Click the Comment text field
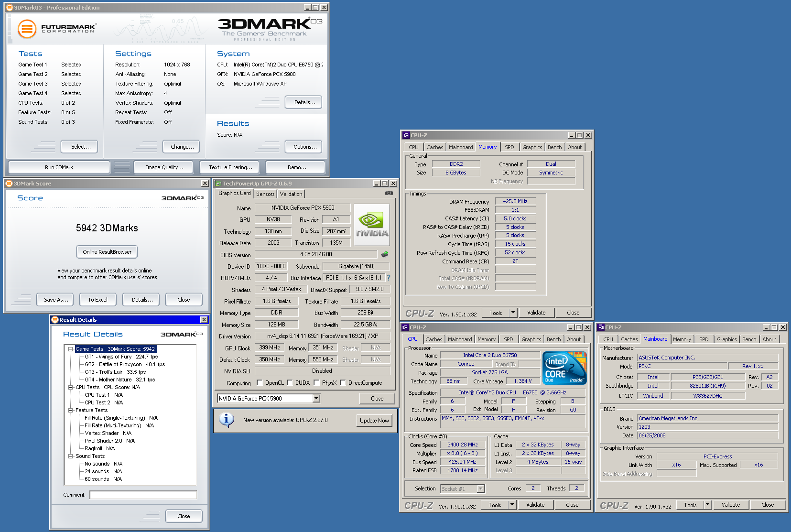Image resolution: width=791 pixels, height=532 pixels. point(143,495)
